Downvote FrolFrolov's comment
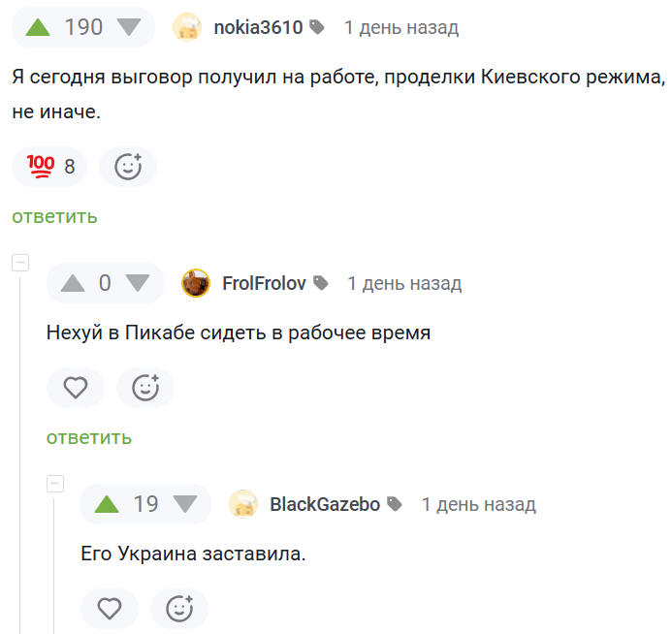The image size is (672, 634). (137, 283)
